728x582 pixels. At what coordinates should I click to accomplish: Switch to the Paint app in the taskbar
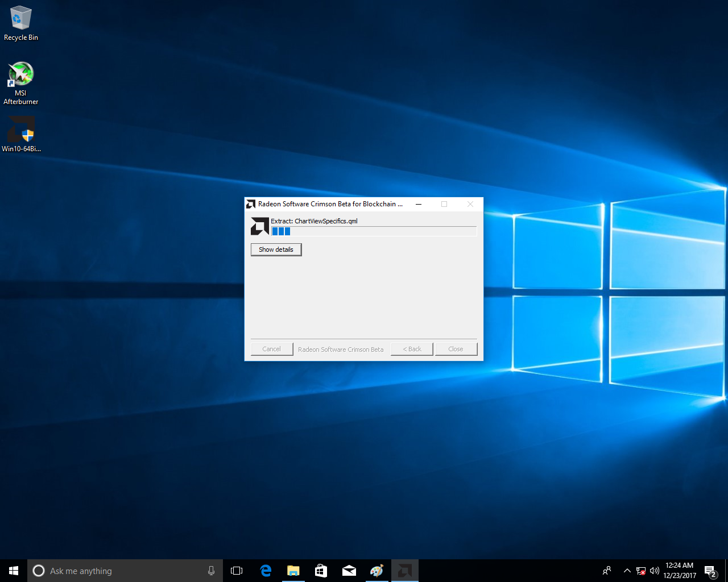[377, 571]
